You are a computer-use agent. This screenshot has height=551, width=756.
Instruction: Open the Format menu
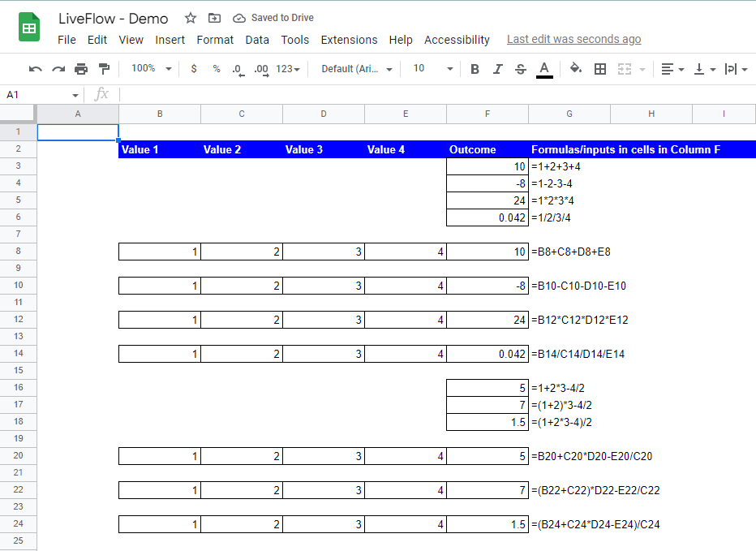point(215,40)
